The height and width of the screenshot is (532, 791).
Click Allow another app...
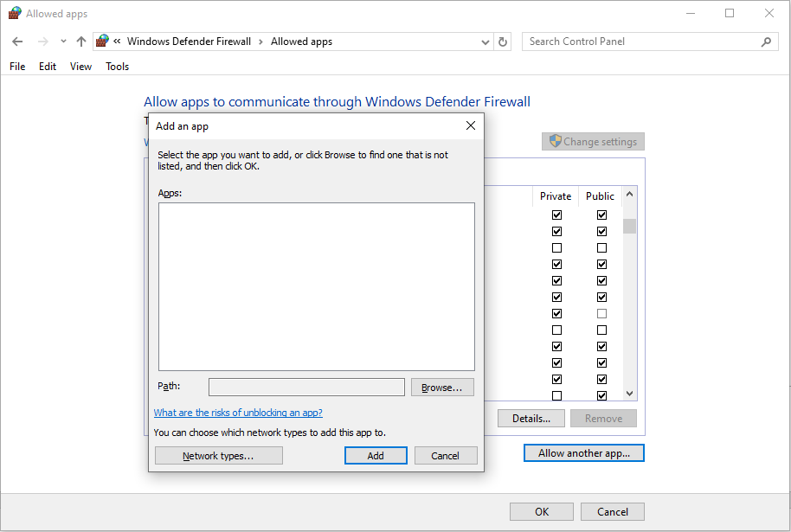coord(584,452)
